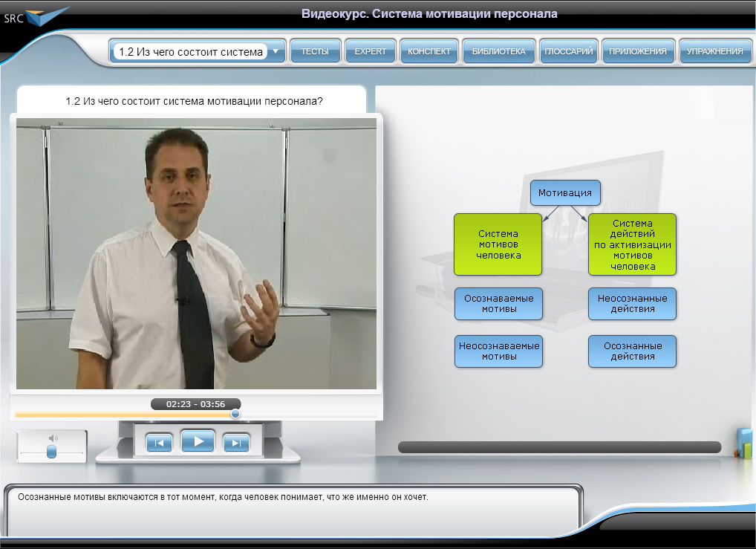Click the 'Осознанные действия' box
The height and width of the screenshot is (549, 756).
(632, 351)
